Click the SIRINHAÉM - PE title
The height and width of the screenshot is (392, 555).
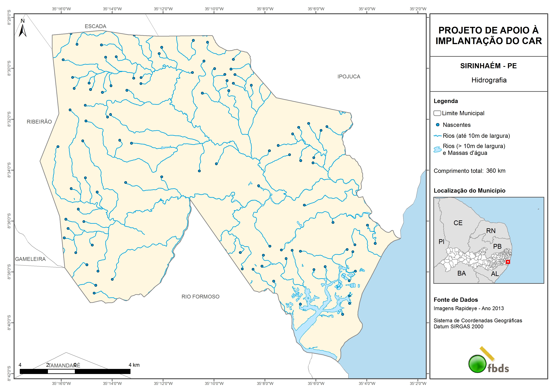pyautogui.click(x=488, y=66)
